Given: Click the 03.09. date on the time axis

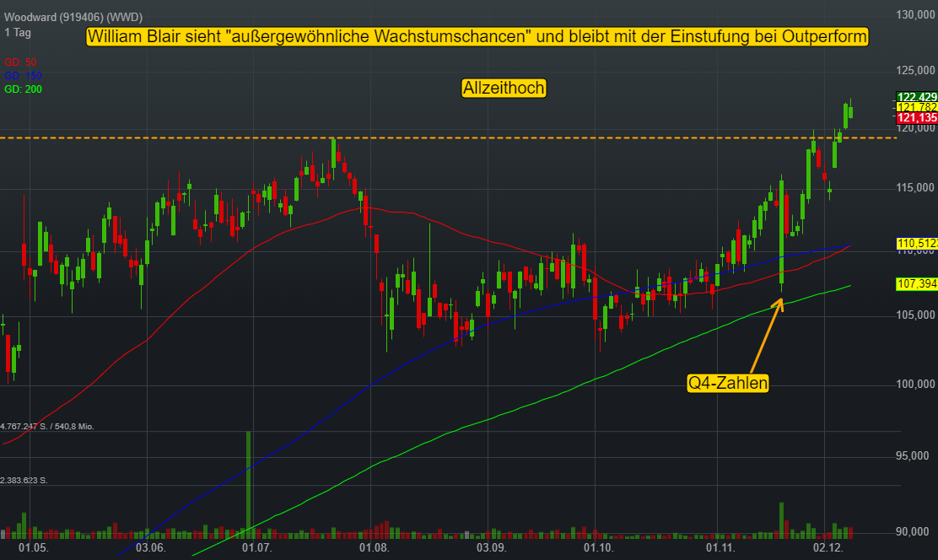Looking at the screenshot, I should coord(491,548).
